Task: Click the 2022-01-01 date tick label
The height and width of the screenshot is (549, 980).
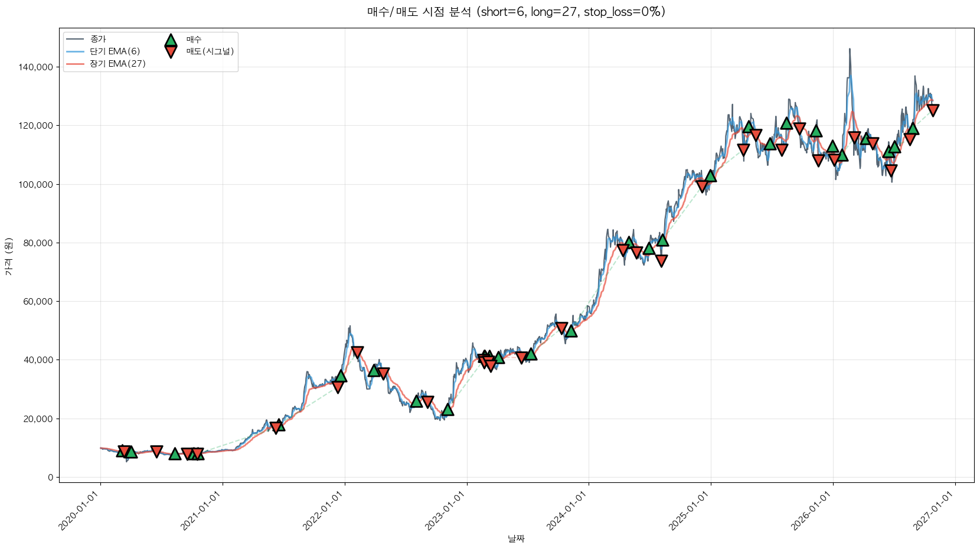Action: 325,511
